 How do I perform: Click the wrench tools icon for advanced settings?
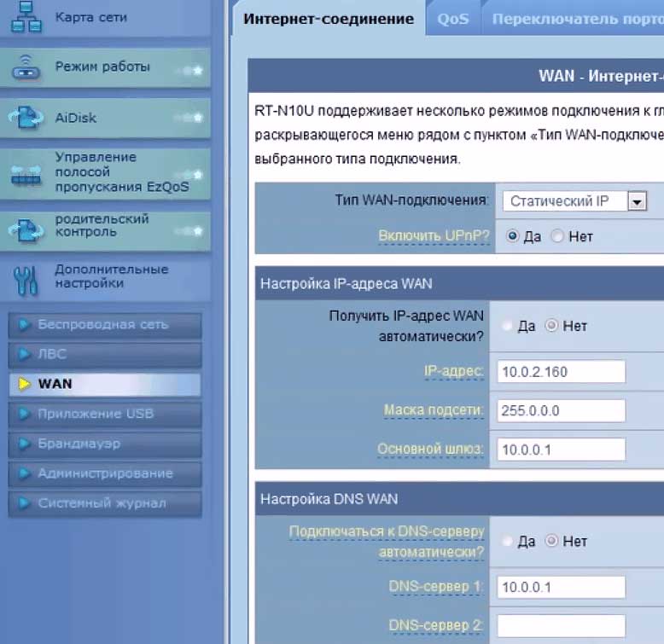click(26, 281)
